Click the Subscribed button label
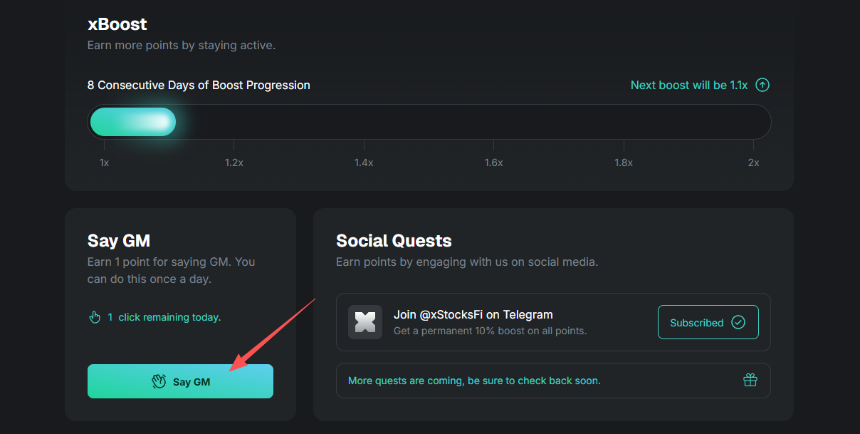The image size is (860, 434). (696, 323)
